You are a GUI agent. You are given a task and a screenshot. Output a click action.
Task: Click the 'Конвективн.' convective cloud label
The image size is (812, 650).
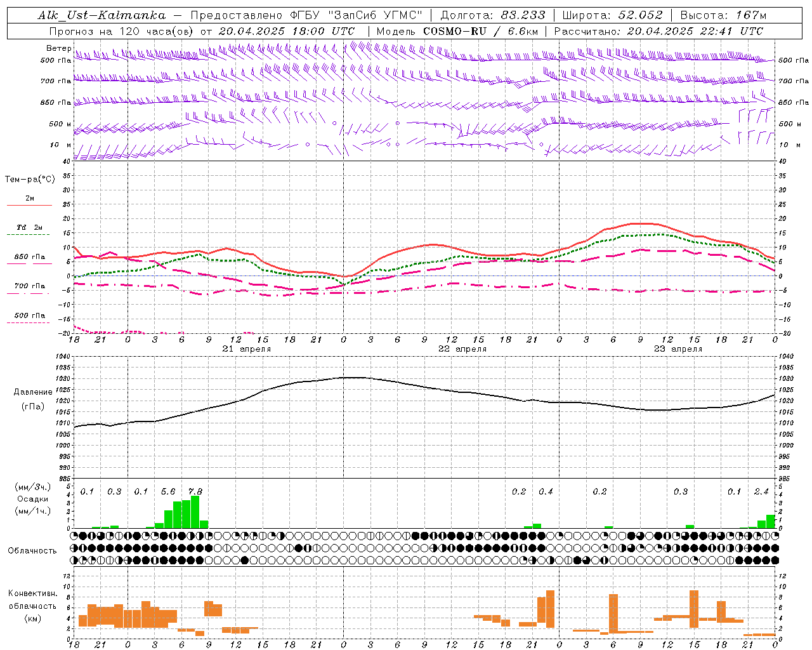(33, 594)
